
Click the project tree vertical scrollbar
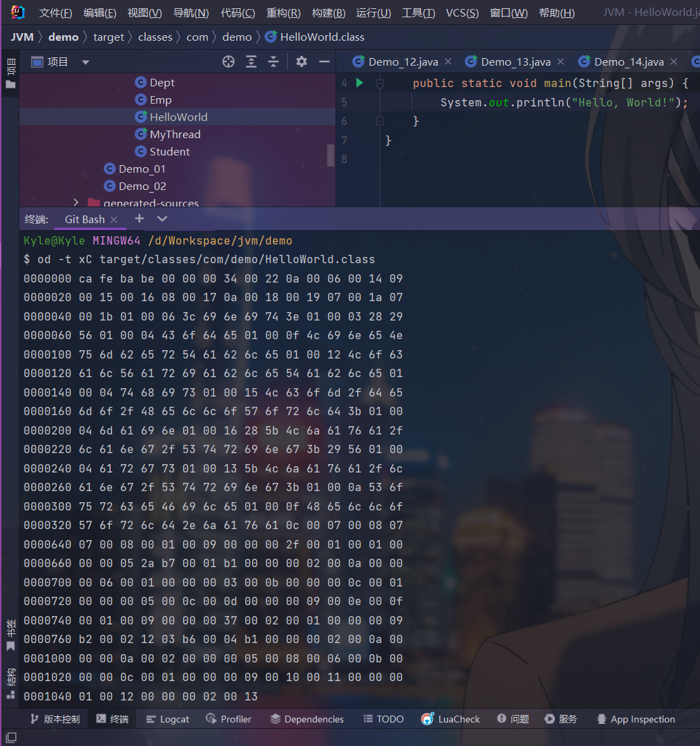coord(331,154)
